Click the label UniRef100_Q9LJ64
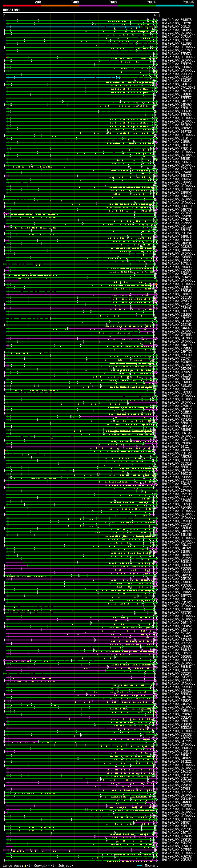Screen dimensions: 197x868 [177, 233]
